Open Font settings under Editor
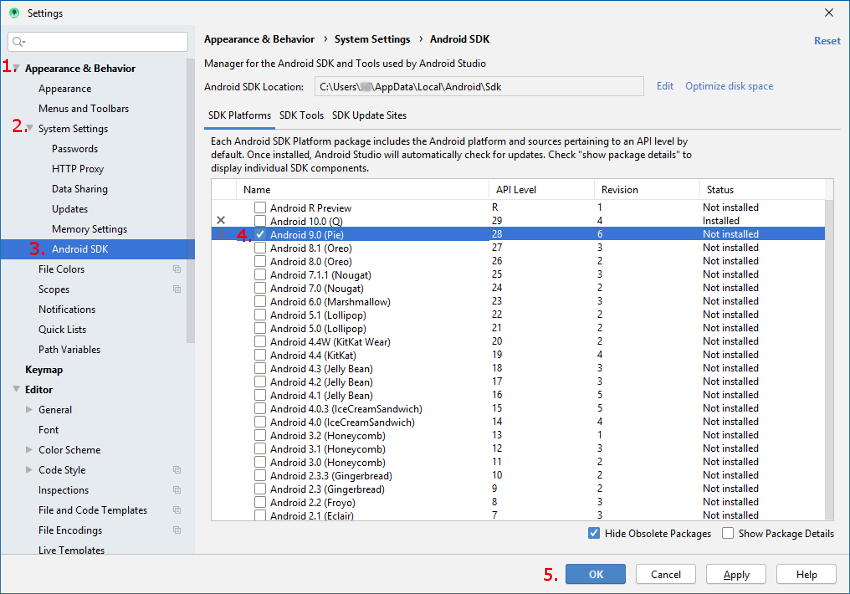 [x=48, y=429]
